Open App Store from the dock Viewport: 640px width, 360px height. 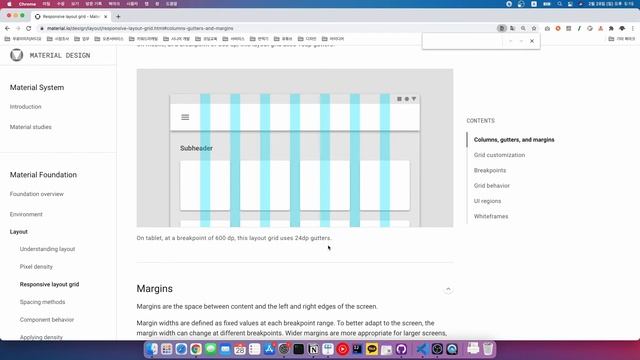tap(269, 349)
